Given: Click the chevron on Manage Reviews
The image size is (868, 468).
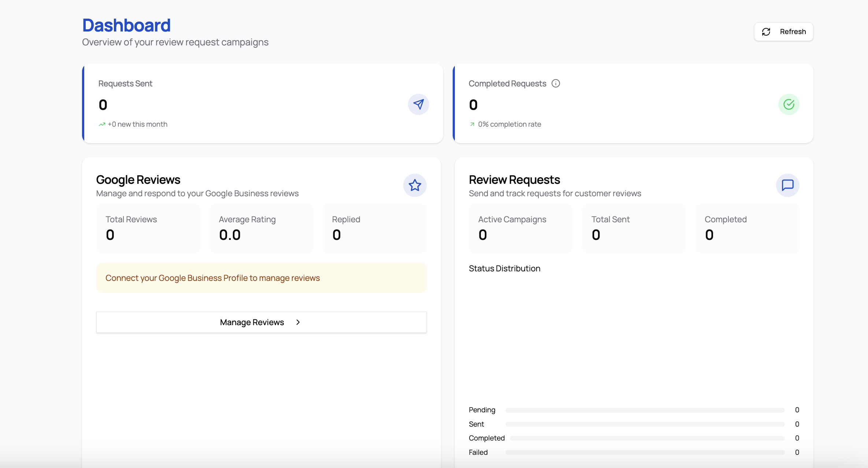Looking at the screenshot, I should point(298,322).
